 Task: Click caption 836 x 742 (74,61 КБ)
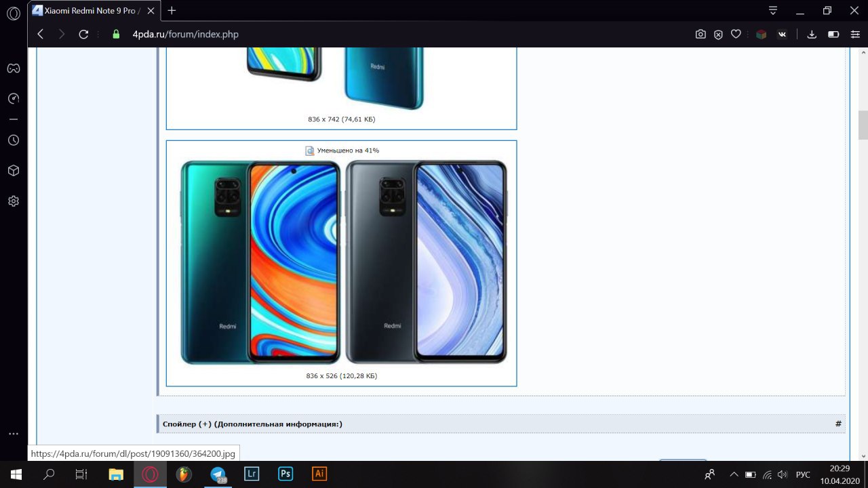pos(341,119)
